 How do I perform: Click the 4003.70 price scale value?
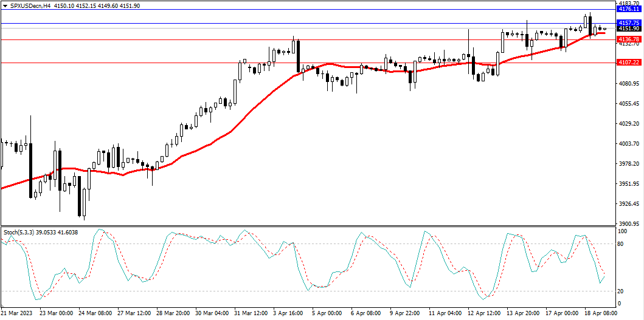coord(629,144)
